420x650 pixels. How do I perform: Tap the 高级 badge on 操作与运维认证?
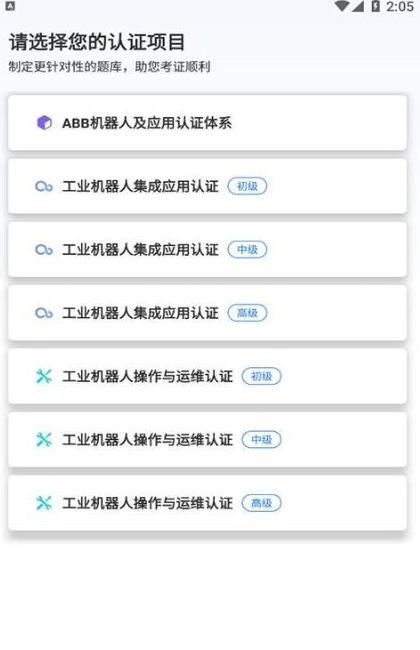(x=262, y=503)
